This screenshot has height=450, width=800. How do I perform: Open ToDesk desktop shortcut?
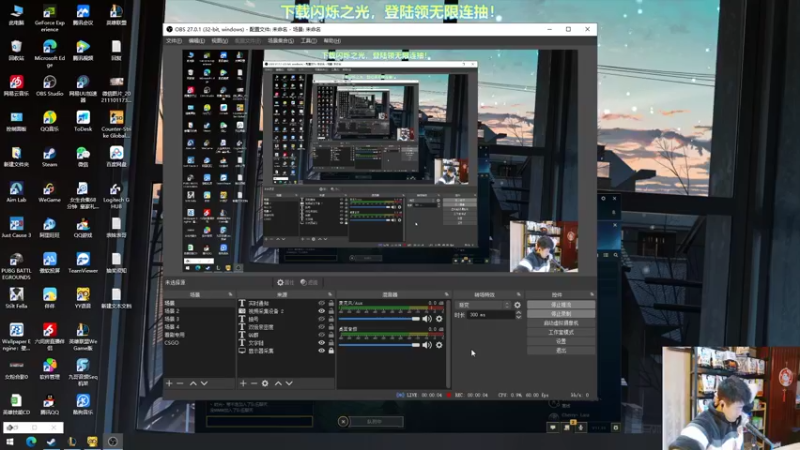point(83,121)
